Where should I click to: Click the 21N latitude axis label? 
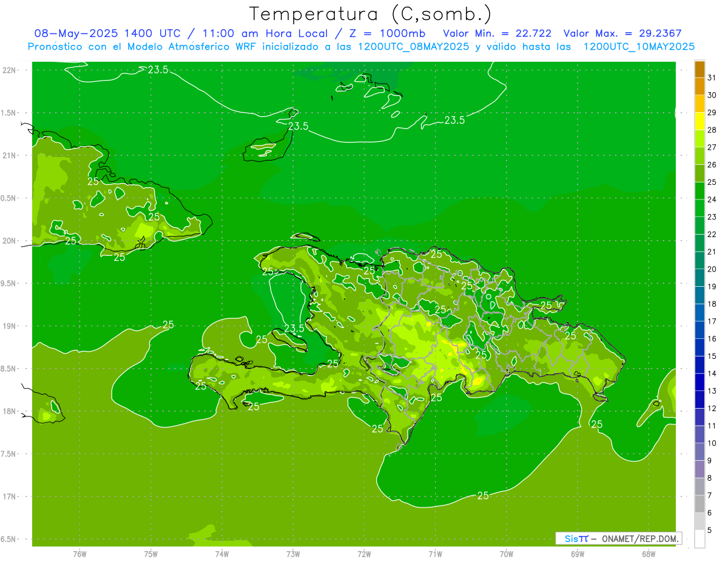(x=10, y=156)
